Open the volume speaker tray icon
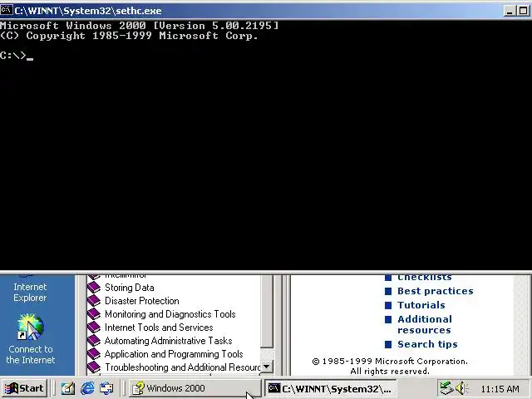This screenshot has width=532, height=399. [461, 388]
